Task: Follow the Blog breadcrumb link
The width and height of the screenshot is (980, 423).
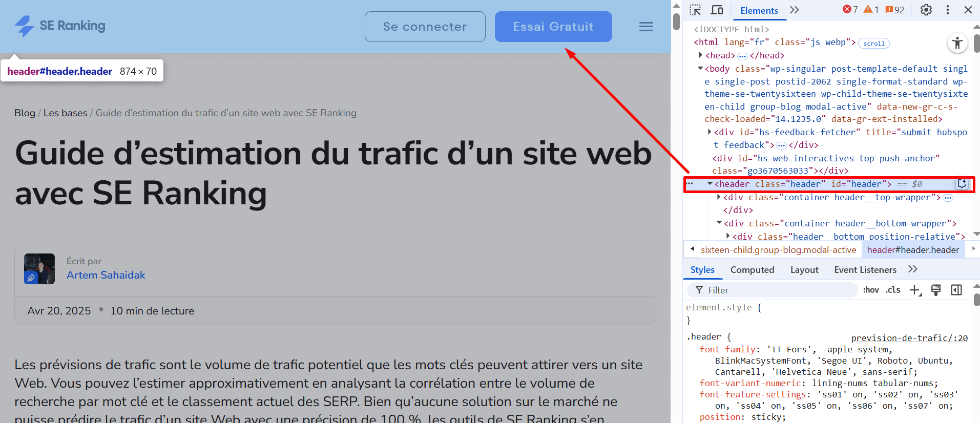Action: (25, 113)
